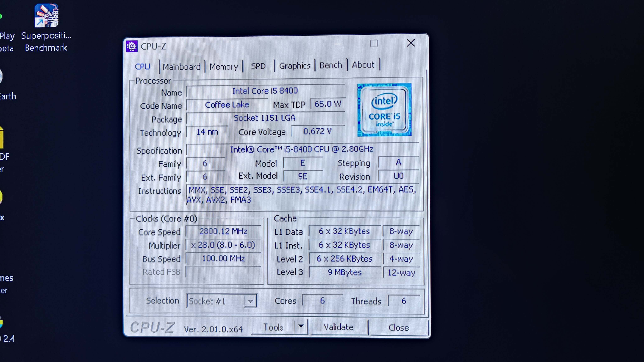The height and width of the screenshot is (362, 644).
Task: Click the disabled maximize button of CPU-Z
Action: 374,44
